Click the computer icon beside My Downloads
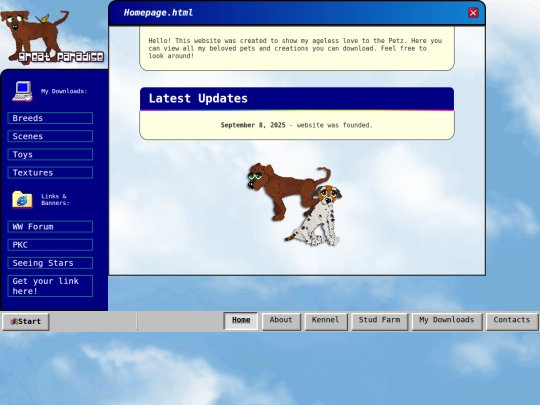 [x=22, y=91]
